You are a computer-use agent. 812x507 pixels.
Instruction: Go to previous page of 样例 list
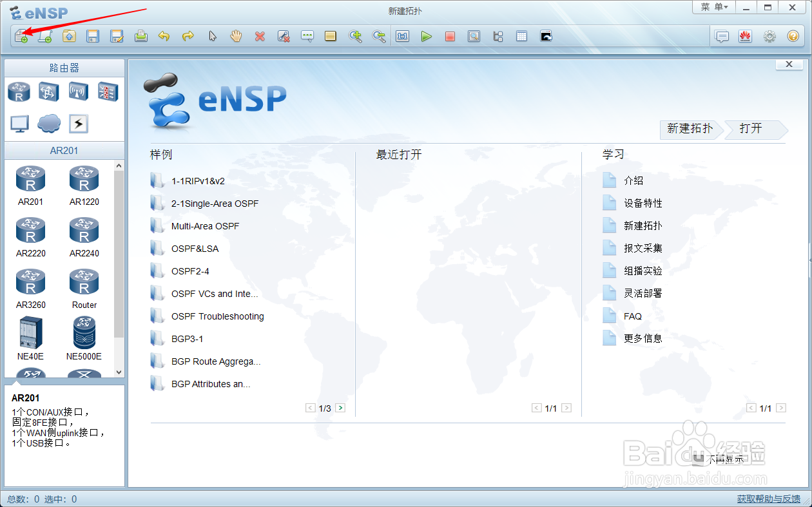(311, 408)
